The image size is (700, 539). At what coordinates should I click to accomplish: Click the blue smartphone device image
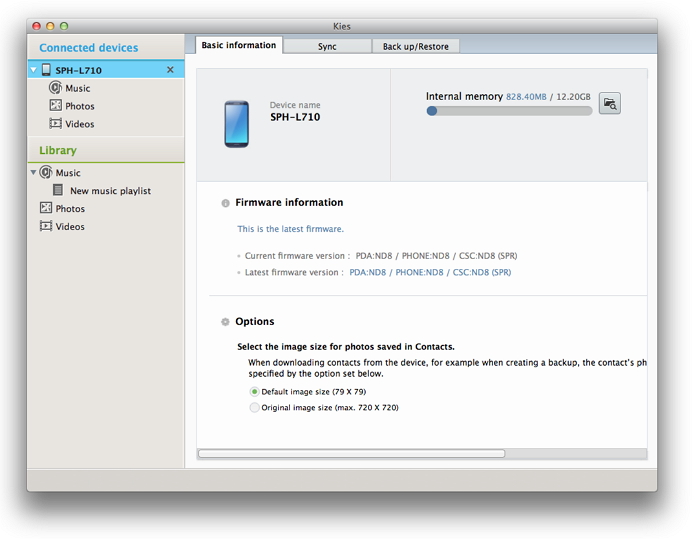pos(237,124)
